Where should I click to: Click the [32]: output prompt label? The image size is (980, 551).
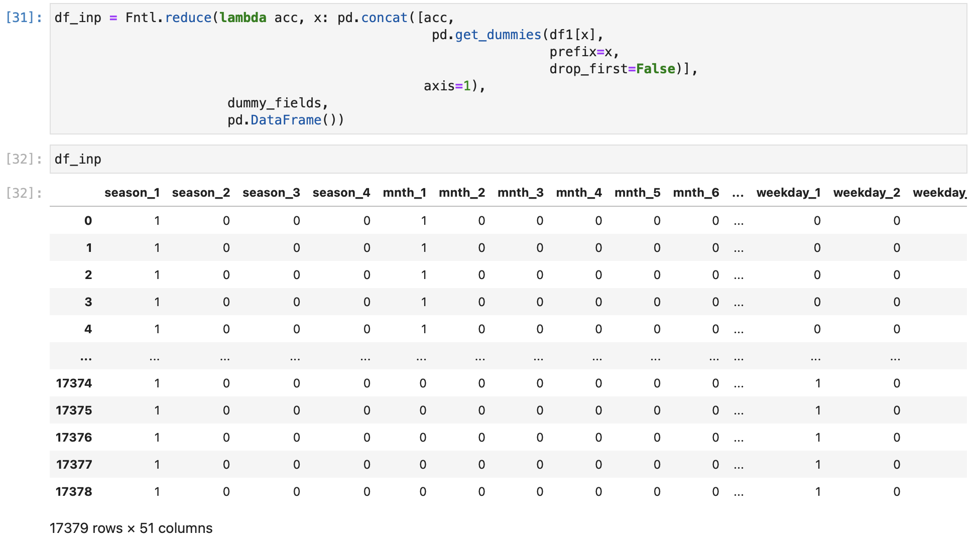[24, 193]
